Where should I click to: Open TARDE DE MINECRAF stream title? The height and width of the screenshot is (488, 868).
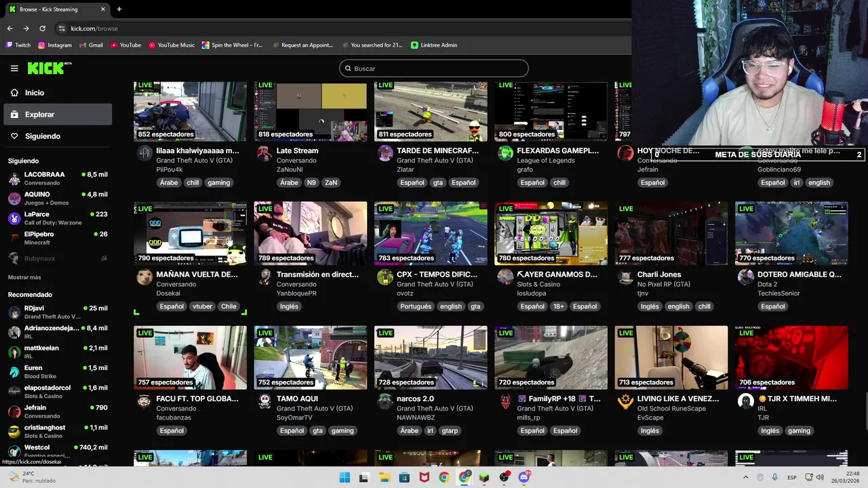[x=437, y=150]
